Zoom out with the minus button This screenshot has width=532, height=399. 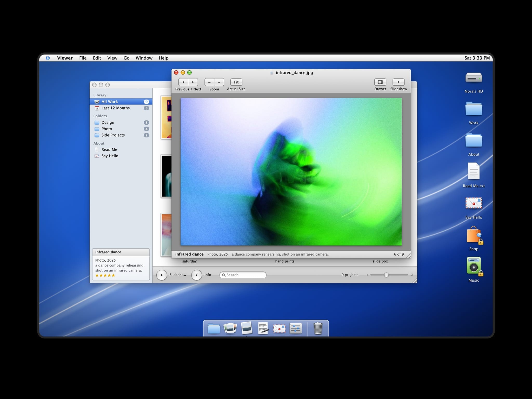[209, 82]
